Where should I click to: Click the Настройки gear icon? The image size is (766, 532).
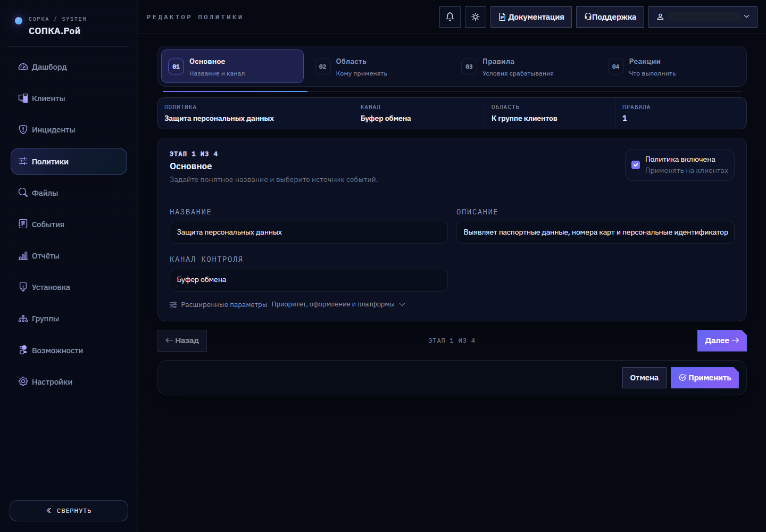pos(23,381)
